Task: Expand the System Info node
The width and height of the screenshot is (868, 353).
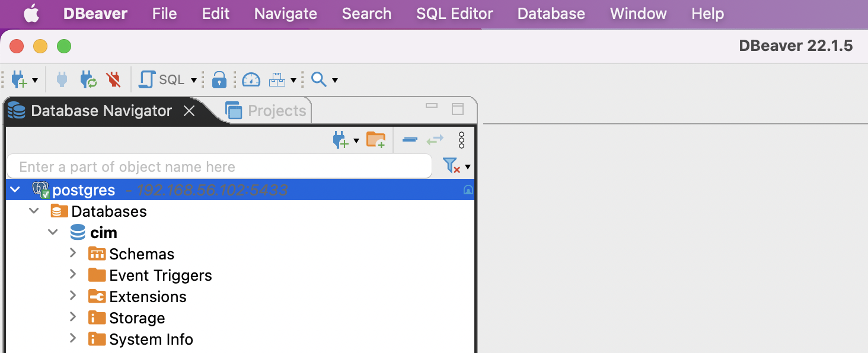Action: pos(73,339)
